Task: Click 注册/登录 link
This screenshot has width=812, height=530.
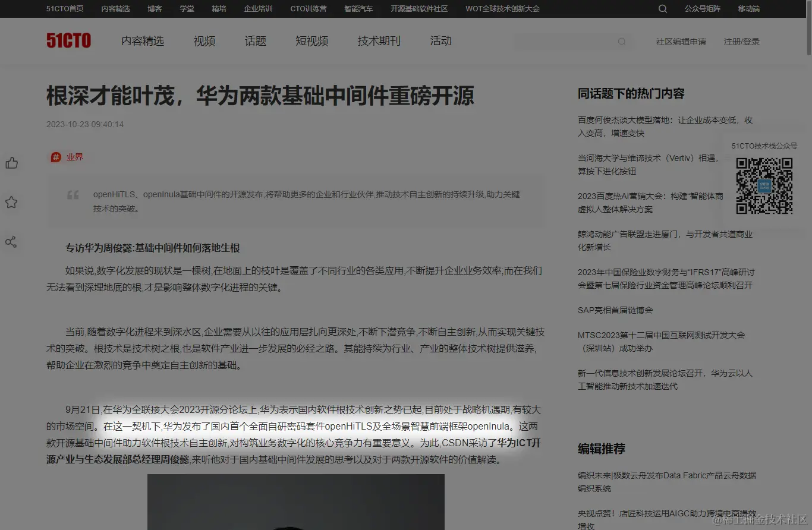Action: pyautogui.click(x=741, y=42)
